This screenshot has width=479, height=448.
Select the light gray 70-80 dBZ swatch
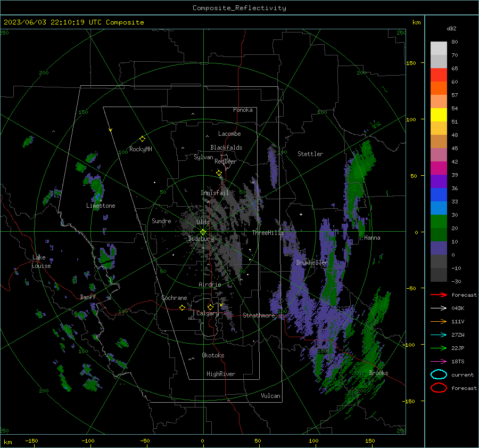439,48
